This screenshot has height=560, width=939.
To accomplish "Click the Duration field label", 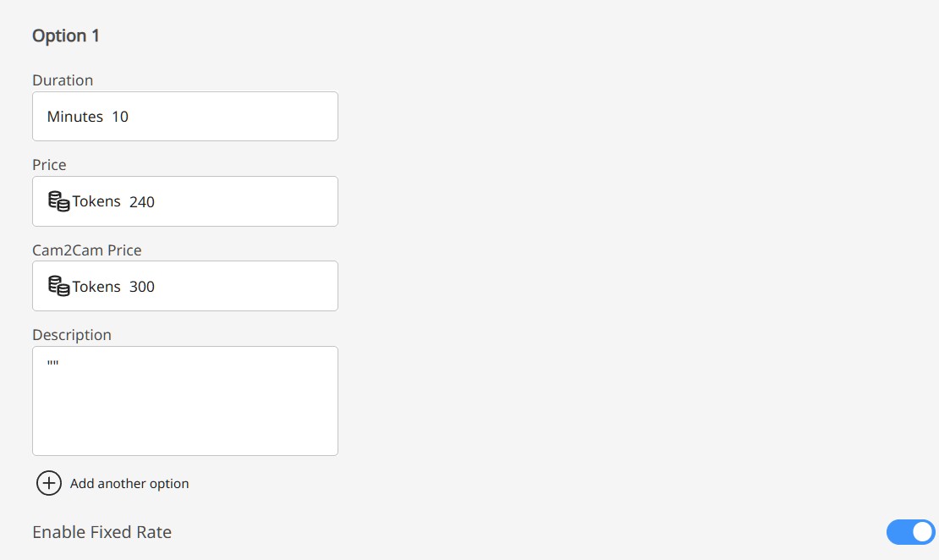I will (63, 80).
